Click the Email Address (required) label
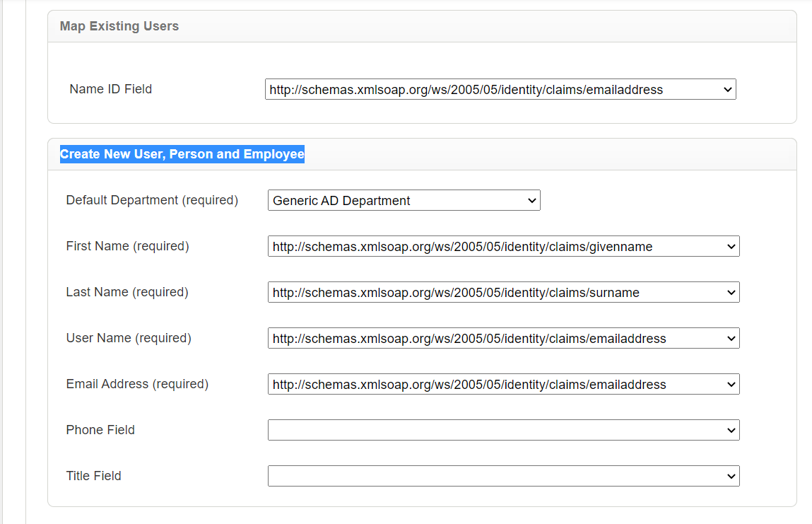This screenshot has width=812, height=524. (x=137, y=384)
